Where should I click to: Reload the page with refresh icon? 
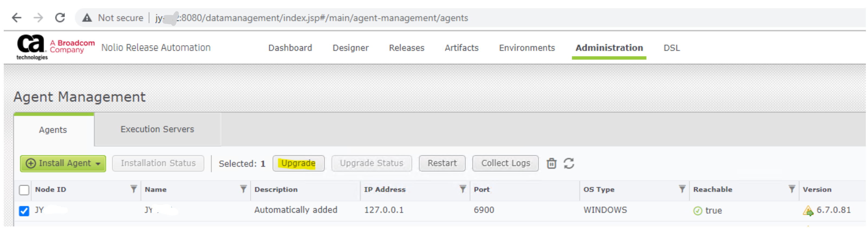(60, 18)
